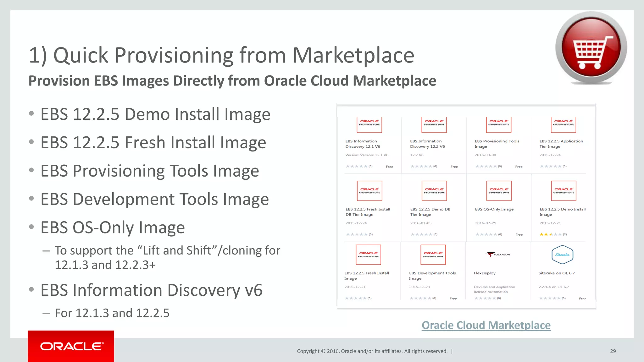Click the 'FlexDeploy' card title

pos(485,273)
